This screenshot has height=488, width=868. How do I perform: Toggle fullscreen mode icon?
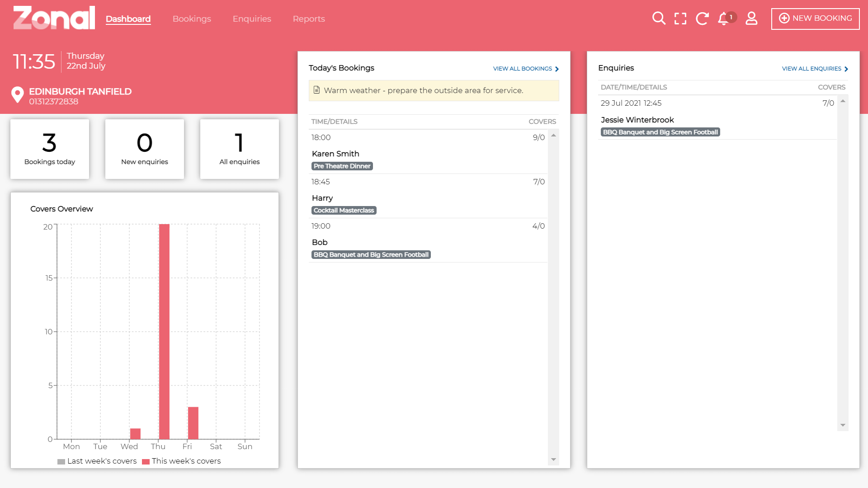[x=680, y=19]
